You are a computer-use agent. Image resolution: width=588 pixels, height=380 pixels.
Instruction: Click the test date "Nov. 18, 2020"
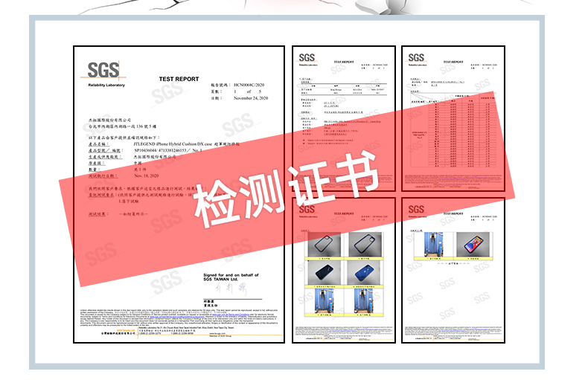coord(146,175)
